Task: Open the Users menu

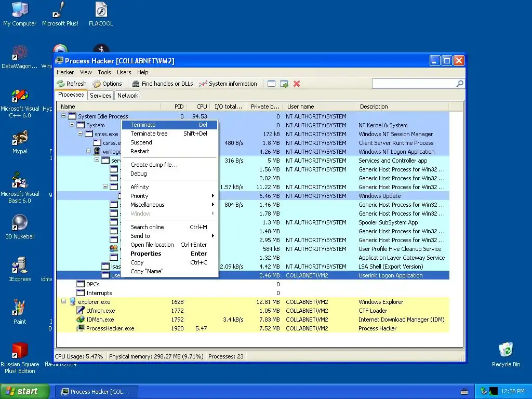Action: pyautogui.click(x=124, y=72)
